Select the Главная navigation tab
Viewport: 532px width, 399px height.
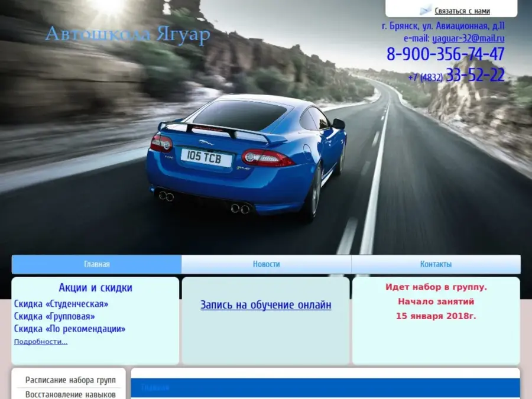click(x=96, y=264)
